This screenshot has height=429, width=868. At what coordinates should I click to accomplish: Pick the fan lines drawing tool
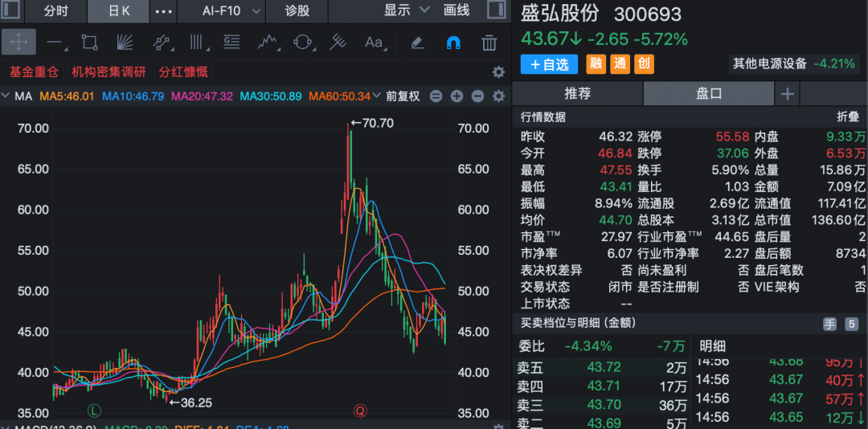click(125, 42)
